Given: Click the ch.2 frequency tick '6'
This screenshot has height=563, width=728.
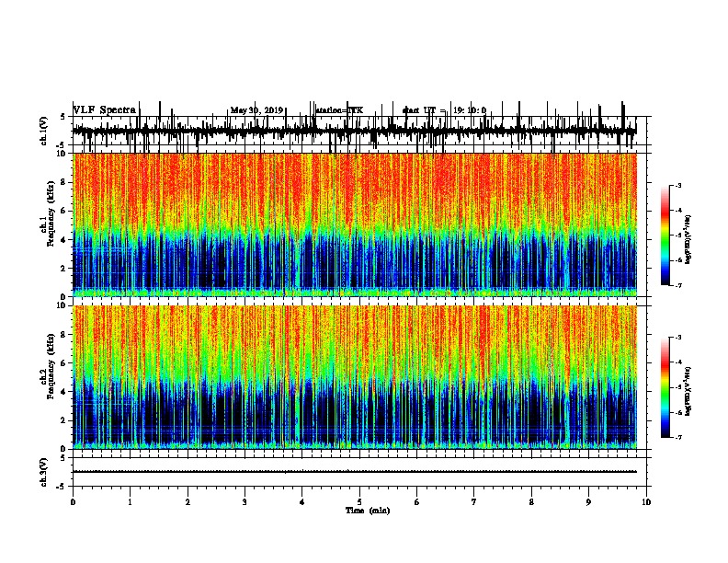Looking at the screenshot, I should point(64,363).
